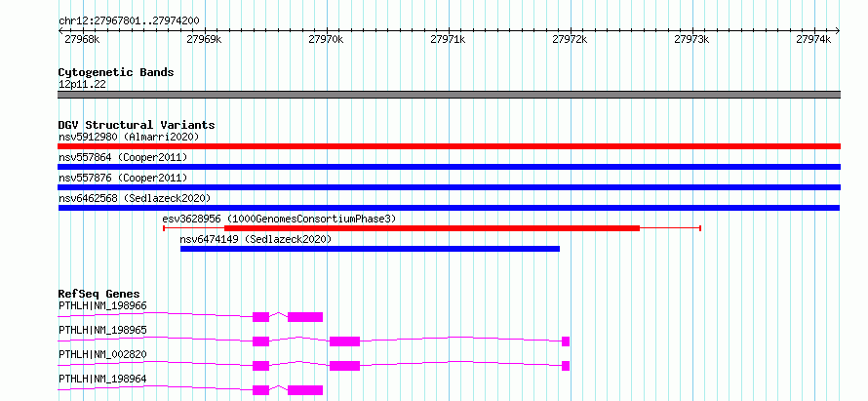Open the nsv5912980 (Almarri2020) label
Viewport: 868px width, 401px height.
129,137
